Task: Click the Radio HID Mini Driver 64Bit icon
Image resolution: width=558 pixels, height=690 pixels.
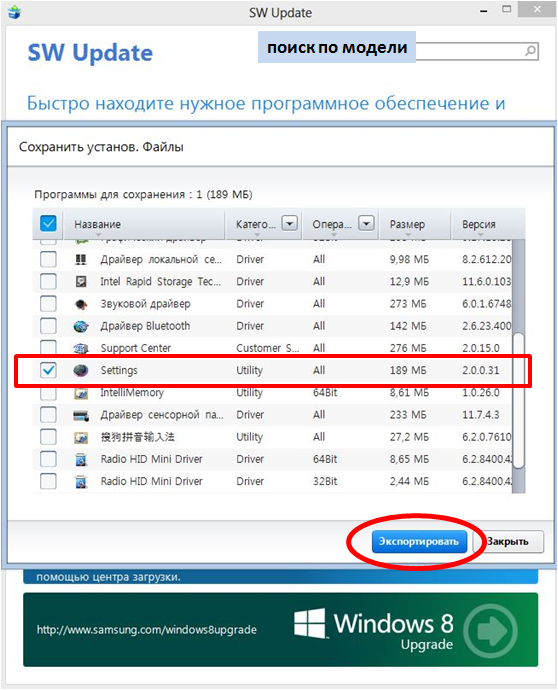Action: coord(81,460)
